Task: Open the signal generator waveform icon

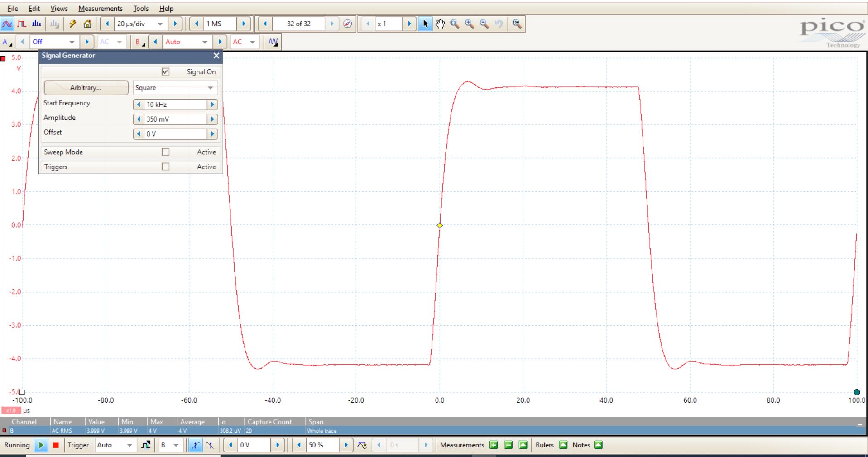Action: click(x=273, y=42)
